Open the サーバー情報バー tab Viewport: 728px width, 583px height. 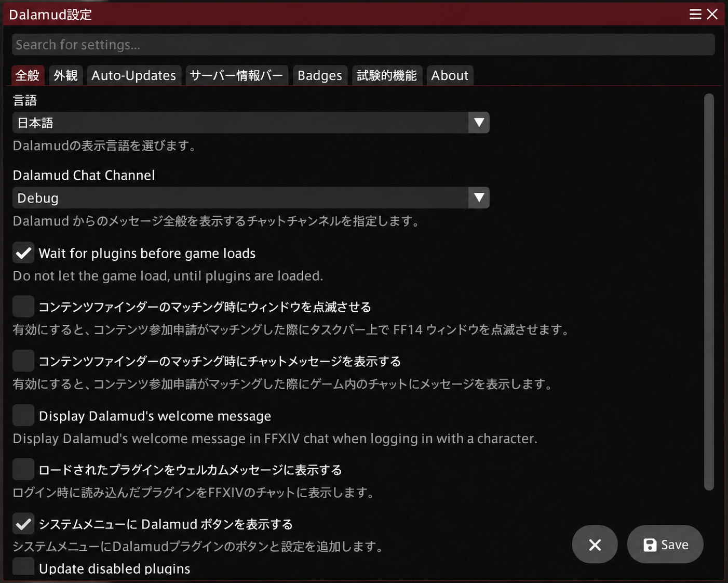pos(236,75)
